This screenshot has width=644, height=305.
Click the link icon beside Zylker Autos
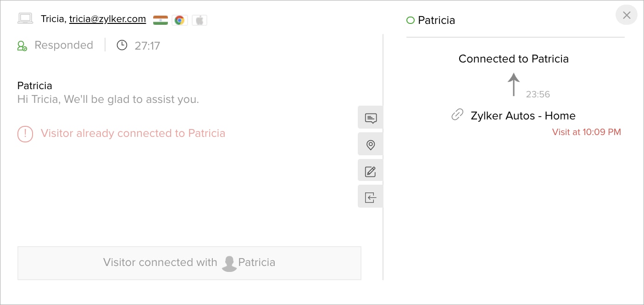(x=457, y=115)
